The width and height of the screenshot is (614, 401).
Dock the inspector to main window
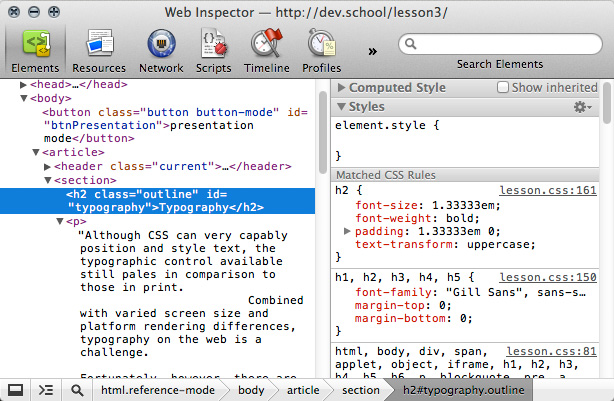click(x=15, y=390)
